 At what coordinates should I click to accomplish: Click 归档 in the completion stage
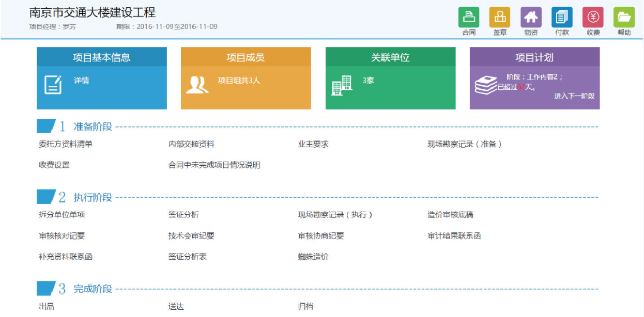tap(305, 307)
